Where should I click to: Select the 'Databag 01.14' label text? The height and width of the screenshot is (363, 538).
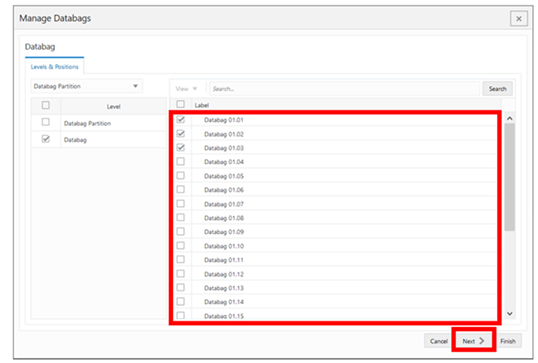click(x=224, y=302)
